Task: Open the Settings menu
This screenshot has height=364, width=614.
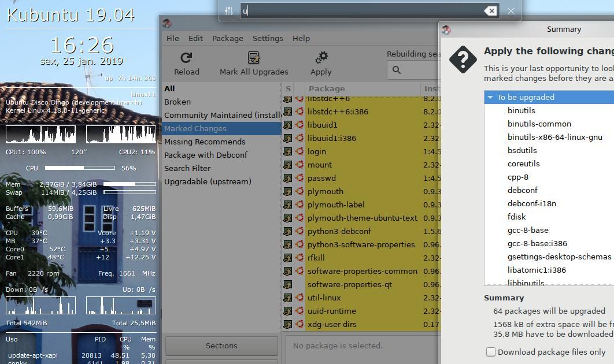Action: coord(268,38)
